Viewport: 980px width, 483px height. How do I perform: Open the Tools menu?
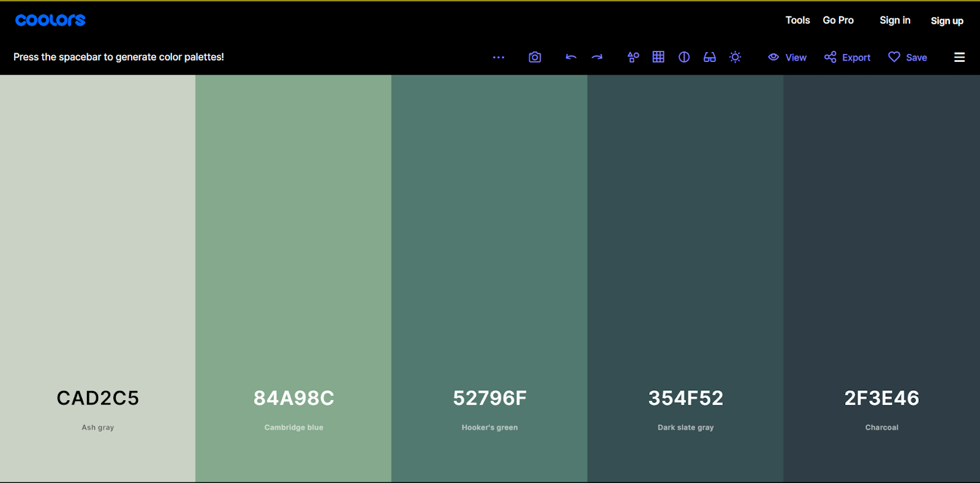click(x=797, y=20)
